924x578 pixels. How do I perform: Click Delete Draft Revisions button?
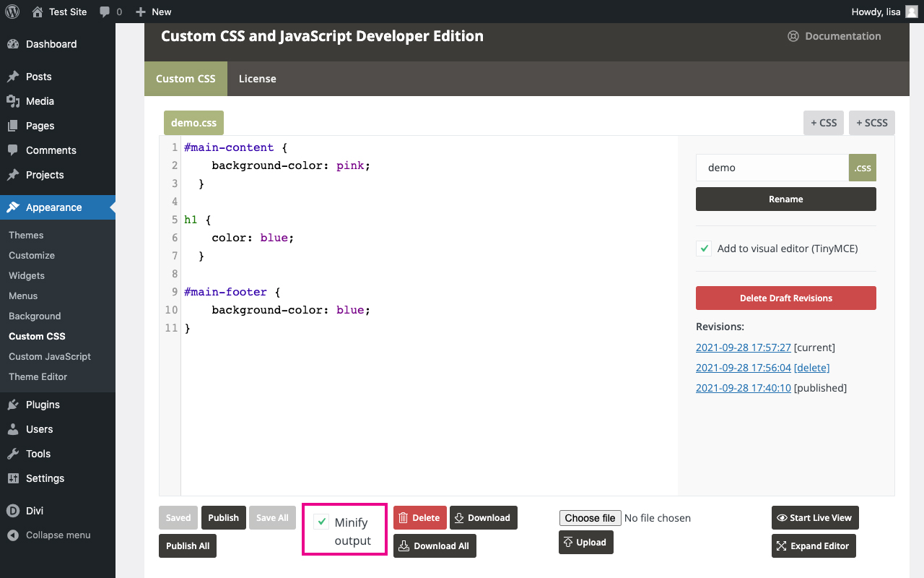pyautogui.click(x=786, y=298)
